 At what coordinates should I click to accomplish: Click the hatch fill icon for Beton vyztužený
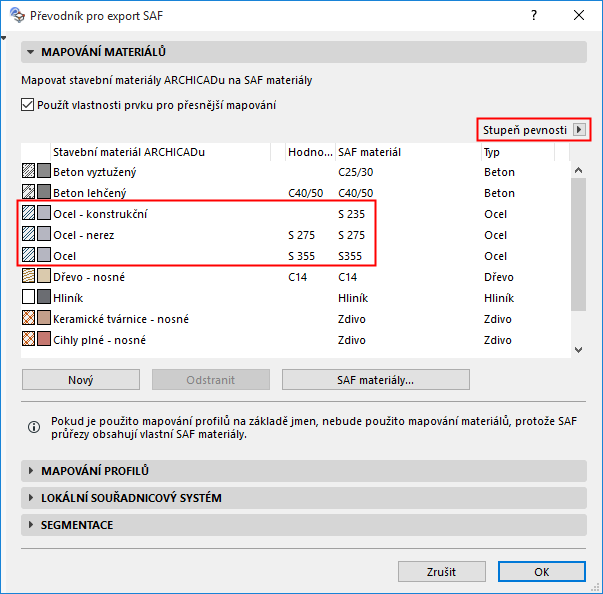pyautogui.click(x=28, y=171)
